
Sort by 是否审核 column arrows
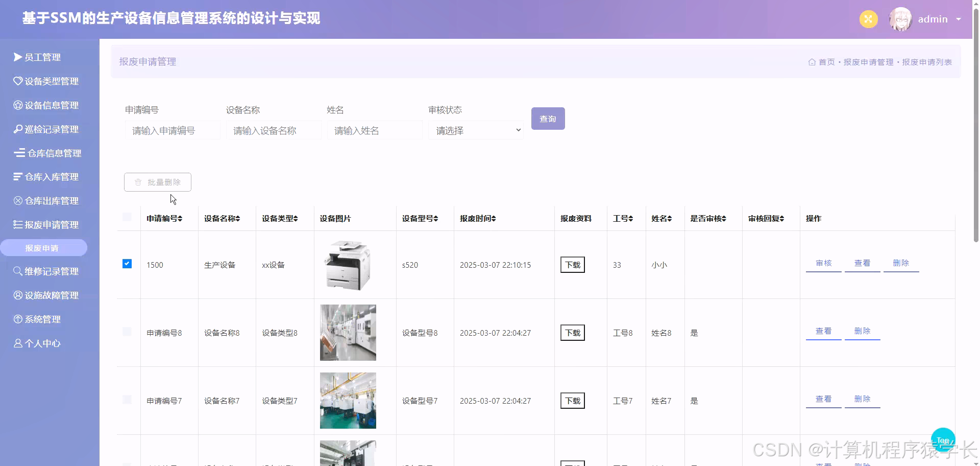(x=724, y=219)
